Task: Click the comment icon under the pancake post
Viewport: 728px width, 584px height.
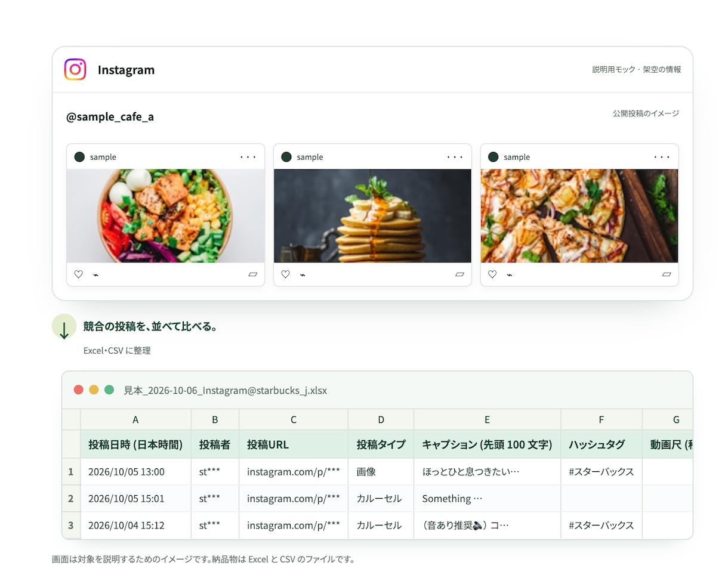Action: [x=303, y=275]
